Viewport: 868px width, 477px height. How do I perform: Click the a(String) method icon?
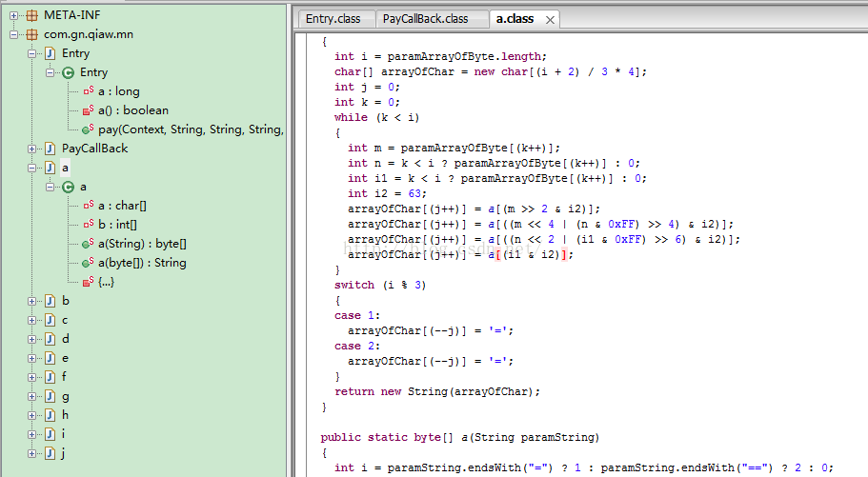88,244
